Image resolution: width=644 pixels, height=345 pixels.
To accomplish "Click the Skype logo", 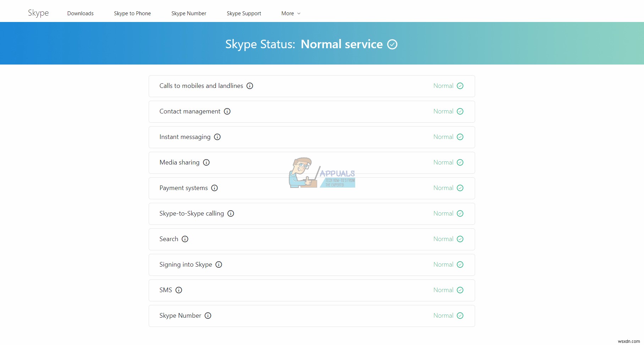I will coord(38,13).
